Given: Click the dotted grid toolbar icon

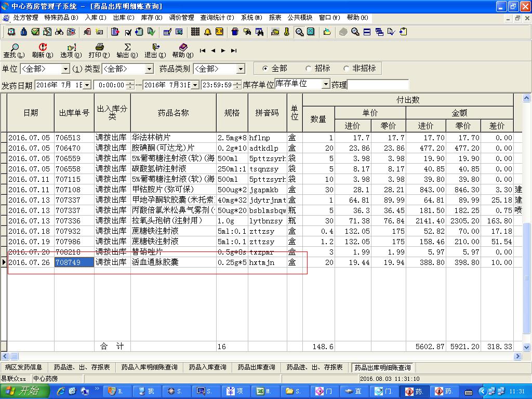Looking at the screenshot, I should pos(195,32).
